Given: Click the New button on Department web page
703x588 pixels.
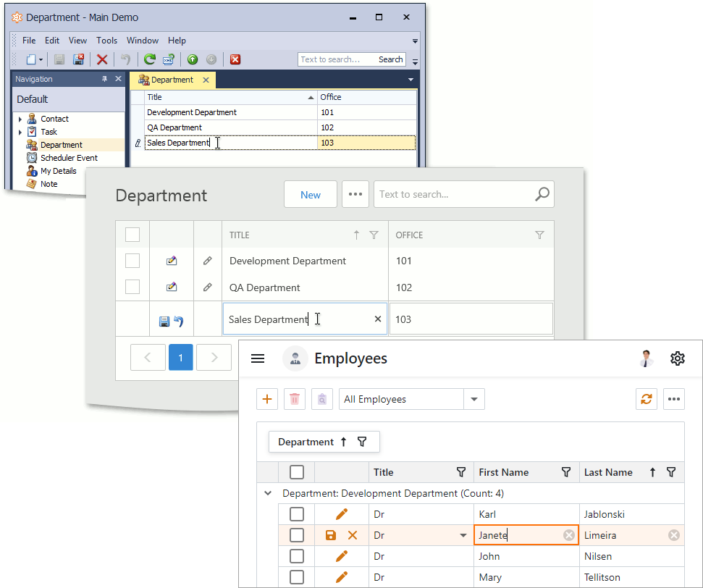Looking at the screenshot, I should (311, 194).
